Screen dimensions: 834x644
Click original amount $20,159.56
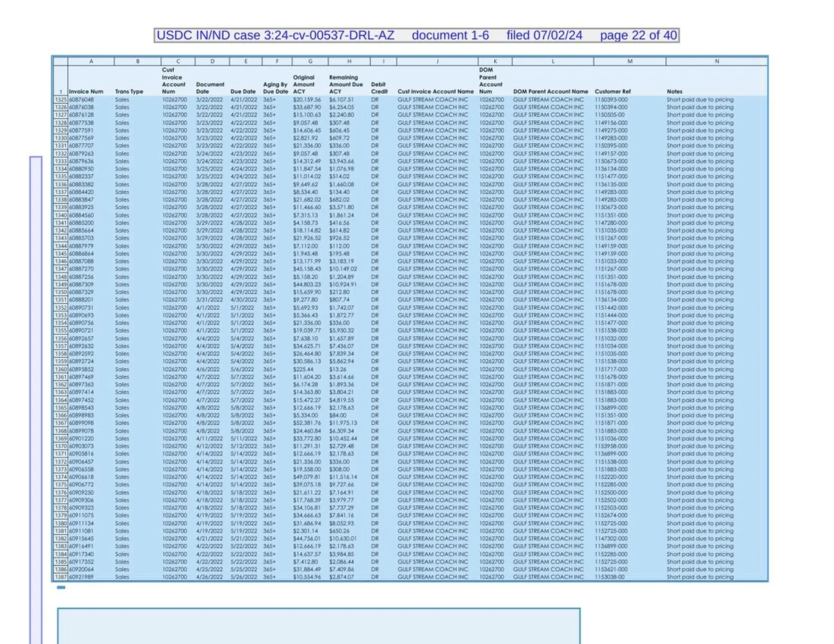[307, 99]
